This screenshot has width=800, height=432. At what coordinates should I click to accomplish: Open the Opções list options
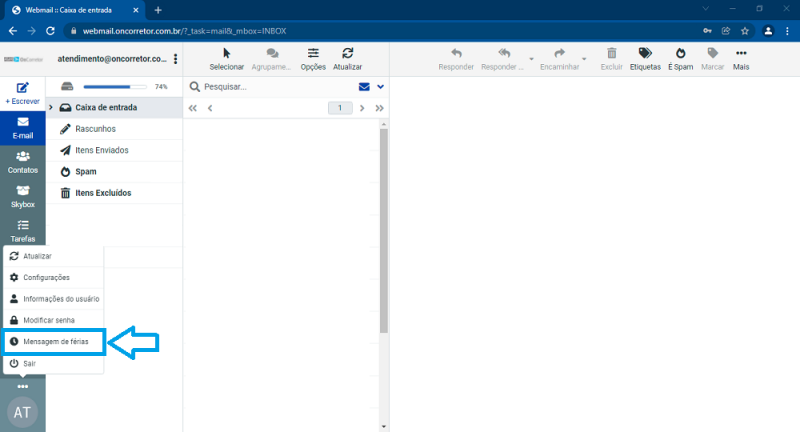point(313,59)
